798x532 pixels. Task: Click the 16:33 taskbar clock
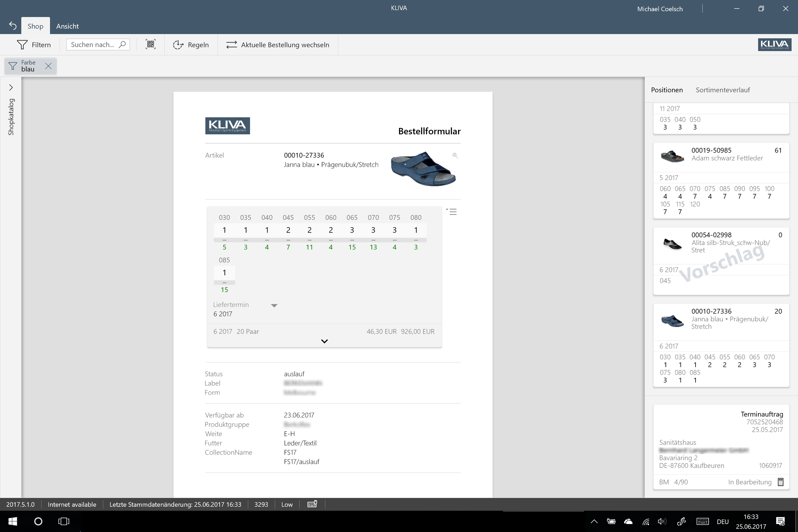coord(751,517)
